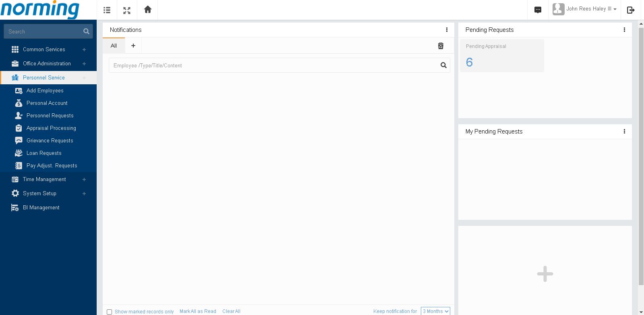Click Keep notification for label
644x315 pixels.
[395, 311]
